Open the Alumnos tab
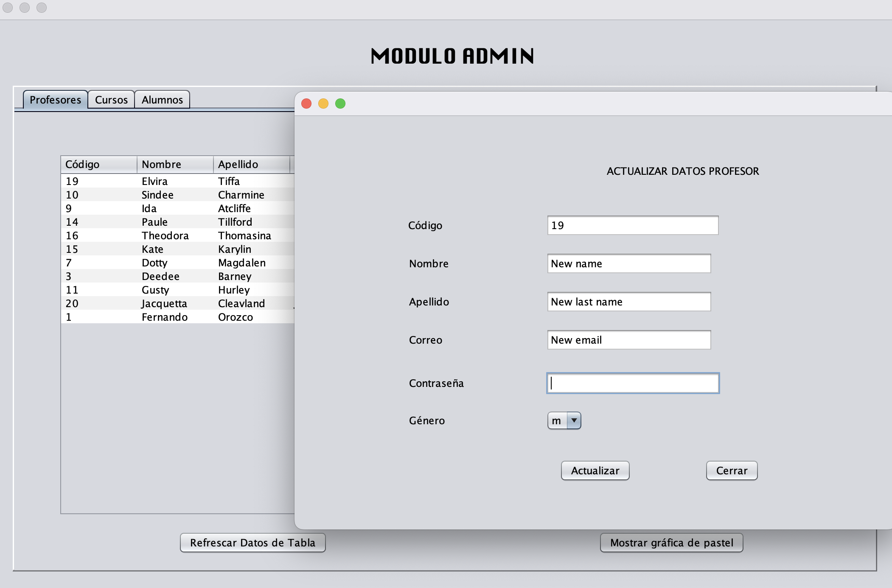 coord(162,100)
